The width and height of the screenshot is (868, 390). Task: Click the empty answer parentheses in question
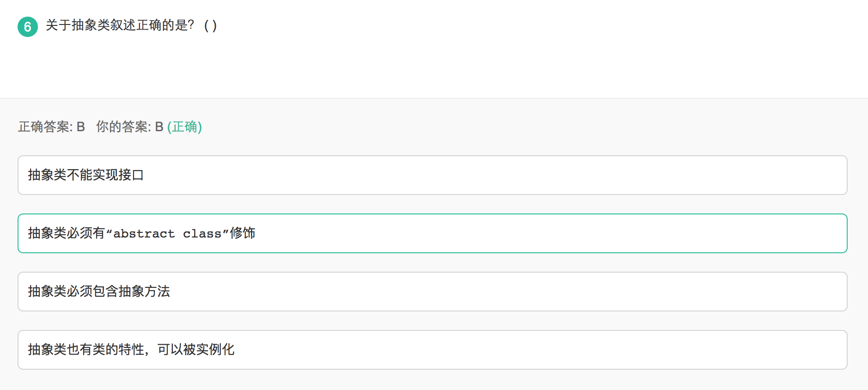pyautogui.click(x=210, y=25)
